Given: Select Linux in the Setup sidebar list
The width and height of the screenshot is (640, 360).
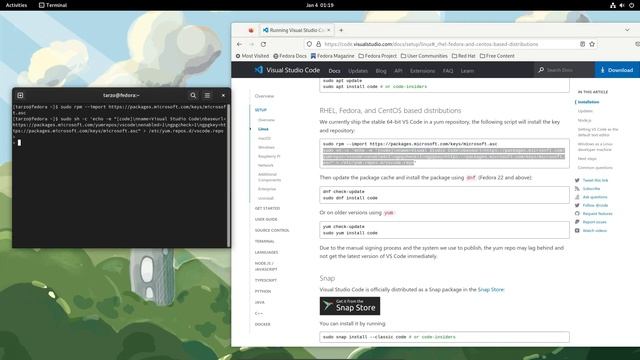Looking at the screenshot, I should pyautogui.click(x=263, y=129).
